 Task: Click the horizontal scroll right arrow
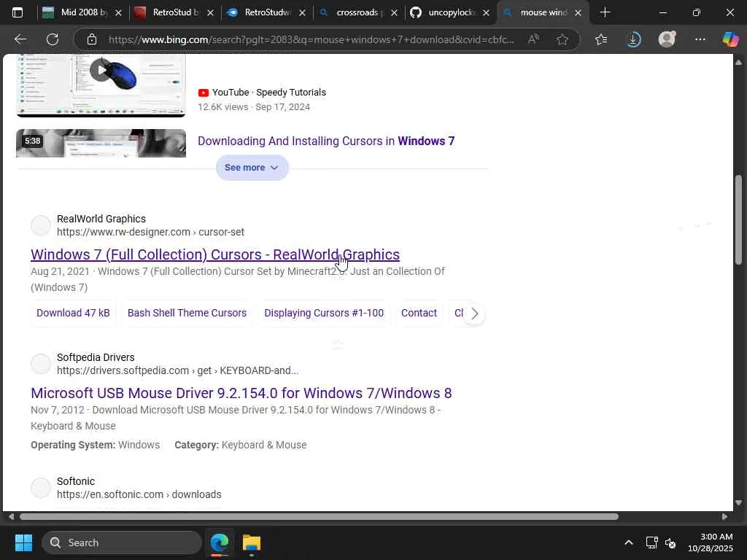point(724,517)
